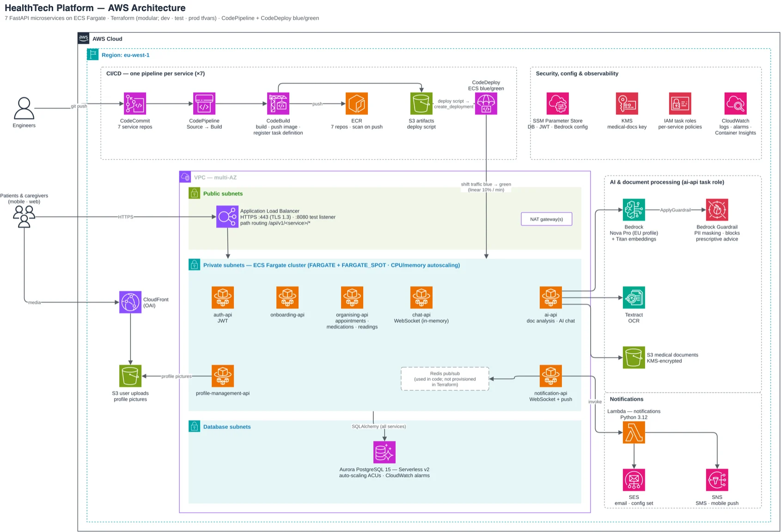
Task: Select the Public subnets lock icon
Action: 195,193
